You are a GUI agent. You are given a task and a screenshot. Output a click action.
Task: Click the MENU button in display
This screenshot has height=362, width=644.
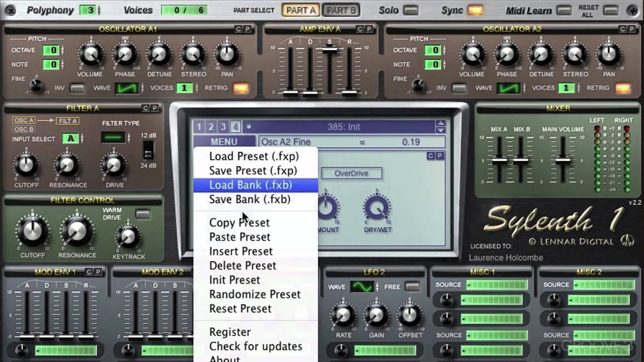click(224, 142)
